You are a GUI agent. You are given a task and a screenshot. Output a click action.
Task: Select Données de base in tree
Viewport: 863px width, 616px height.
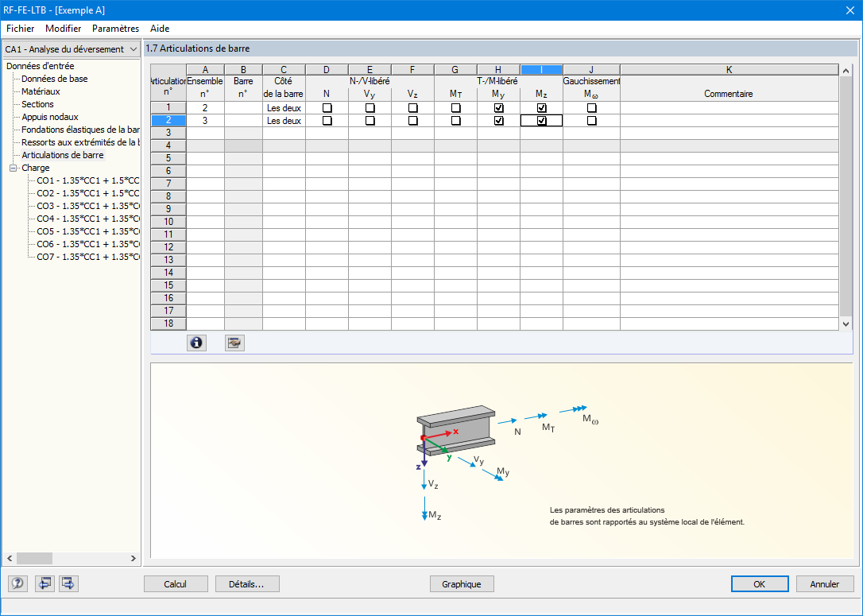click(x=55, y=79)
